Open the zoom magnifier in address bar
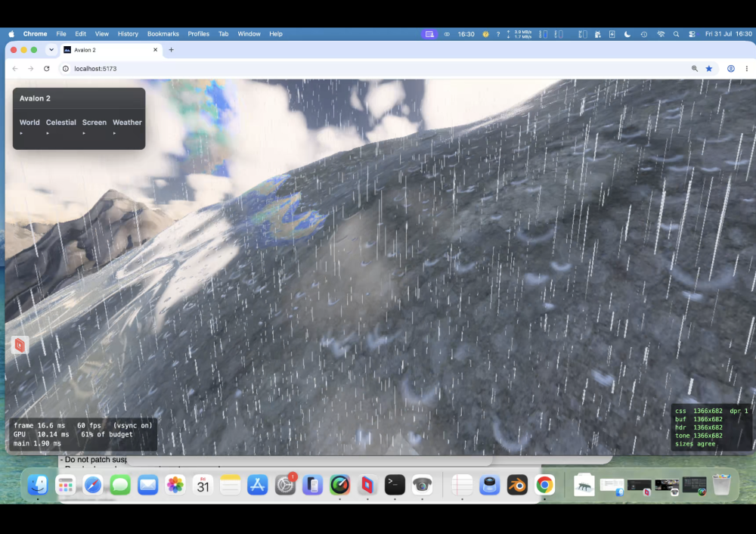 [694, 69]
